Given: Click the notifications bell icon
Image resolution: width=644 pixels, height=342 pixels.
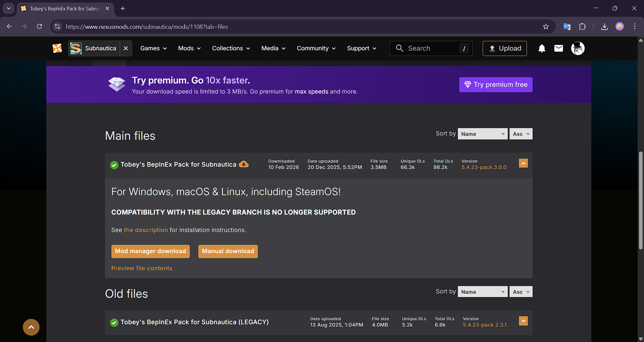Looking at the screenshot, I should point(542,49).
